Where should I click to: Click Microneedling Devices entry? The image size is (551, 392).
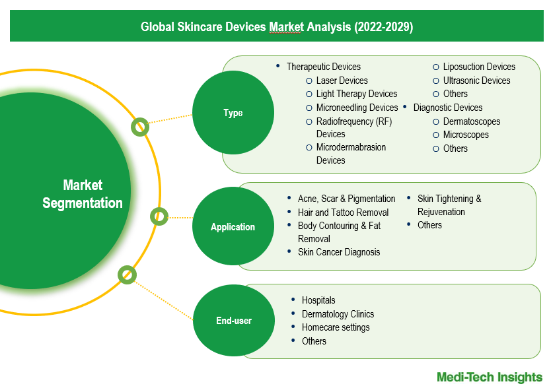point(357,108)
